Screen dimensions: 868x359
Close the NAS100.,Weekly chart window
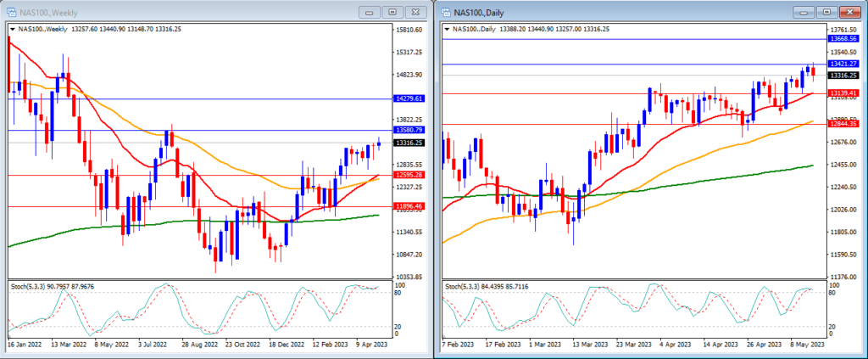[x=415, y=12]
